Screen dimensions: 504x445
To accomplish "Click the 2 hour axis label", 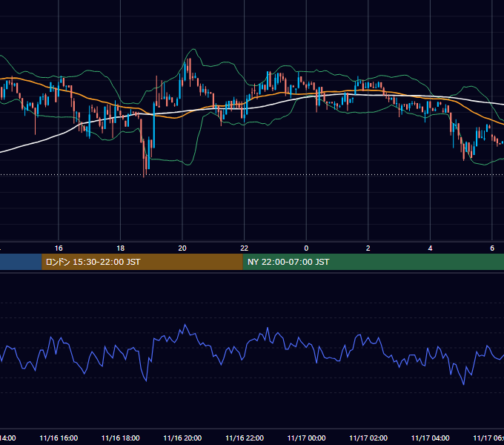I will coord(368,248).
